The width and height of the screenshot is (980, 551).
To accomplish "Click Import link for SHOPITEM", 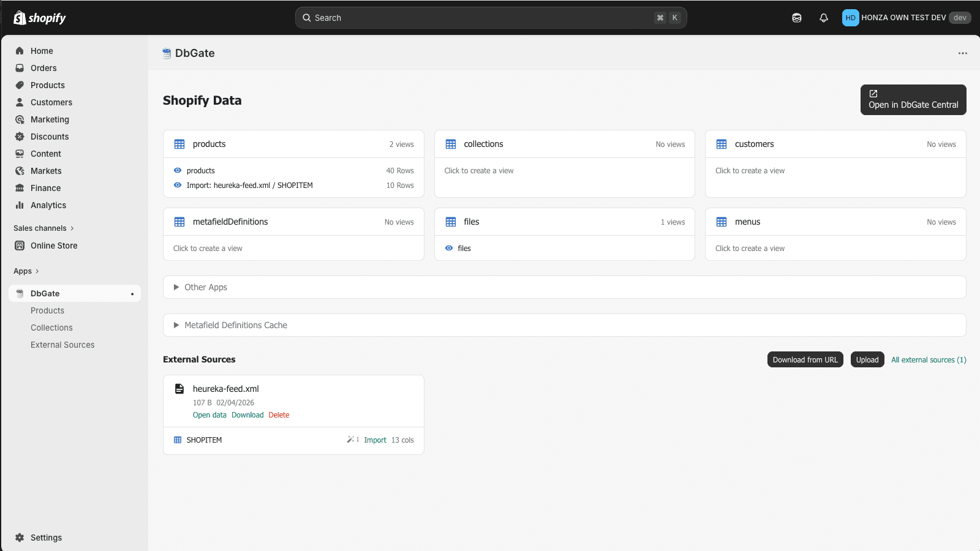I will (375, 440).
